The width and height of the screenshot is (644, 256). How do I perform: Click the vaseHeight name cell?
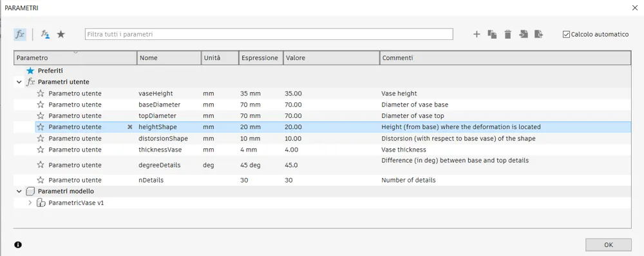[156, 94]
